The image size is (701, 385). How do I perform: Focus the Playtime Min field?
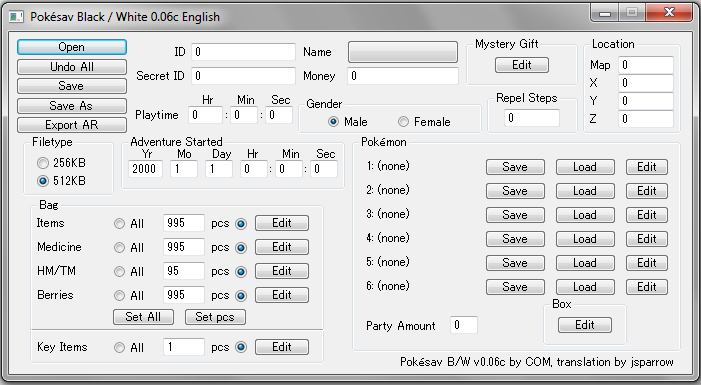(x=244, y=115)
